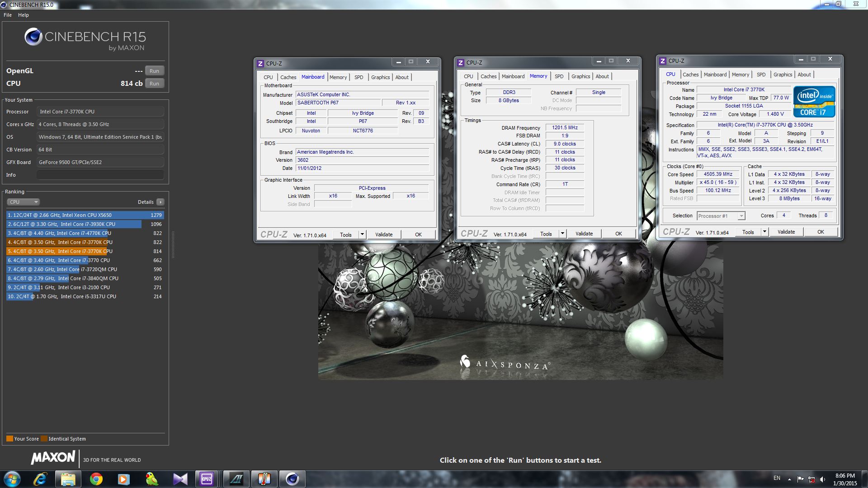
Task: Select ranking row Core i7-3720QM
Action: pyautogui.click(x=85, y=269)
